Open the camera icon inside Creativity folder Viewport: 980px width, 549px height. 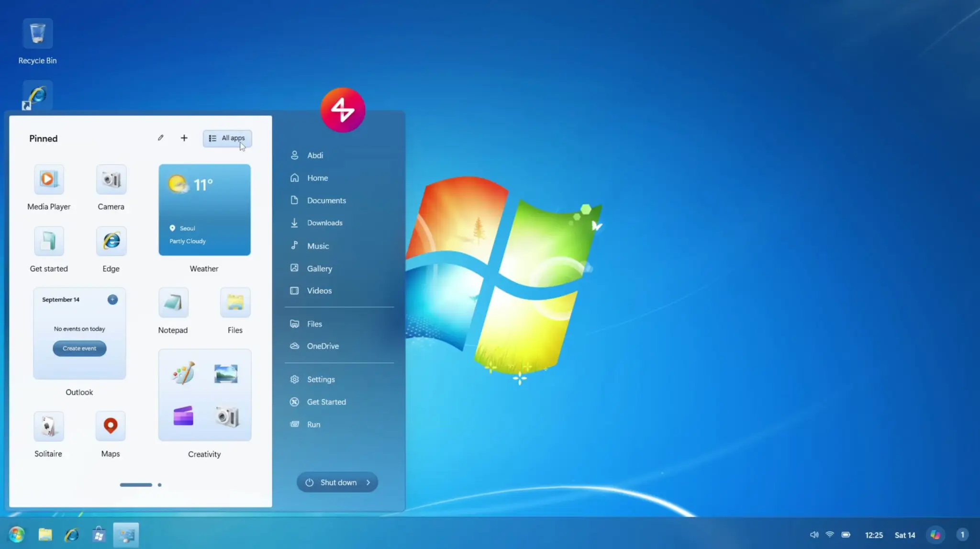pyautogui.click(x=227, y=416)
